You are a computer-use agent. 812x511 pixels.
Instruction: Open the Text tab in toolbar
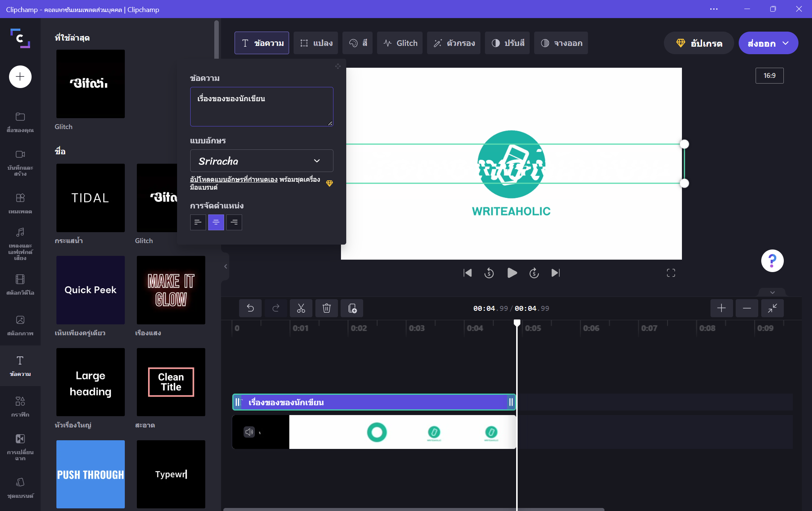262,43
